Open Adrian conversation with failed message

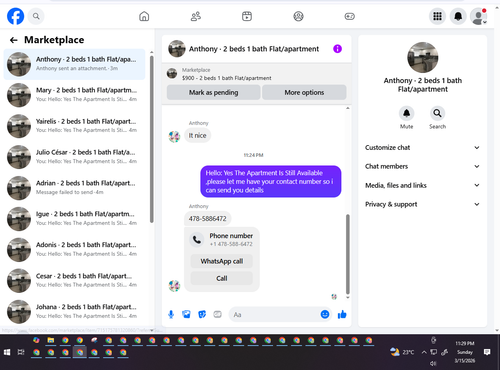pos(74,188)
